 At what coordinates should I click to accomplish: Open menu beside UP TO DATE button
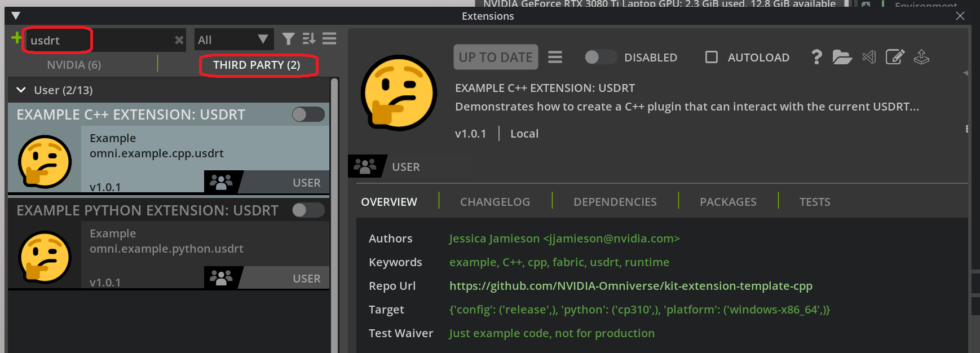555,57
